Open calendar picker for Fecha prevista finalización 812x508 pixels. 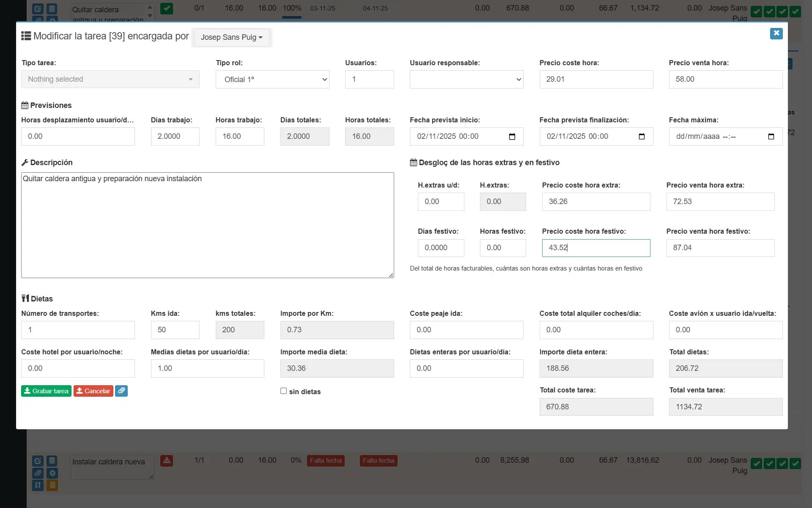tap(642, 136)
